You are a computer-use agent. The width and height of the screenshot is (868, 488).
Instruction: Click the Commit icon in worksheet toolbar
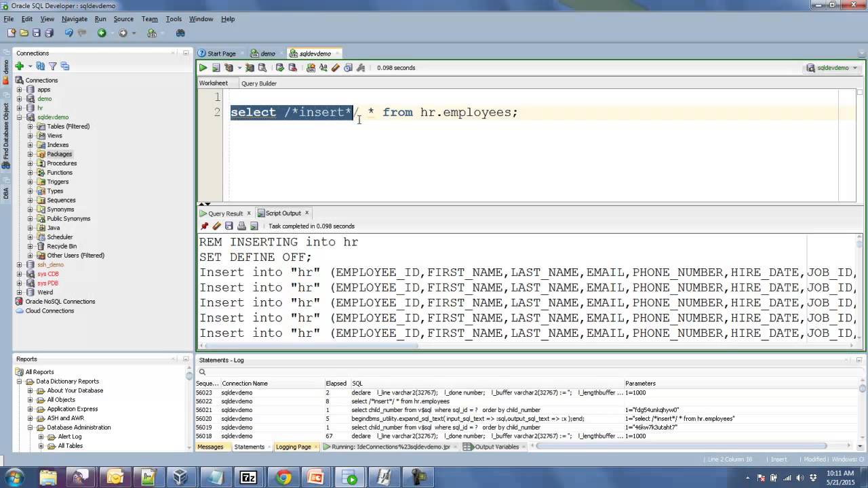point(279,68)
